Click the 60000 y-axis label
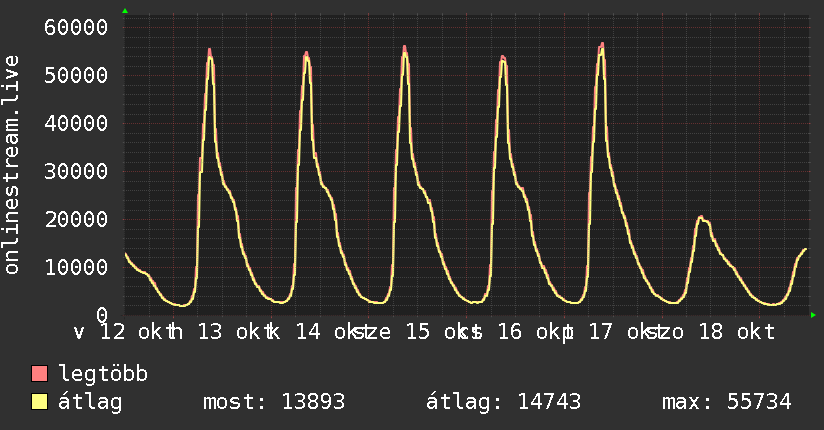Viewport: 824px width, 430px height. coord(77,27)
